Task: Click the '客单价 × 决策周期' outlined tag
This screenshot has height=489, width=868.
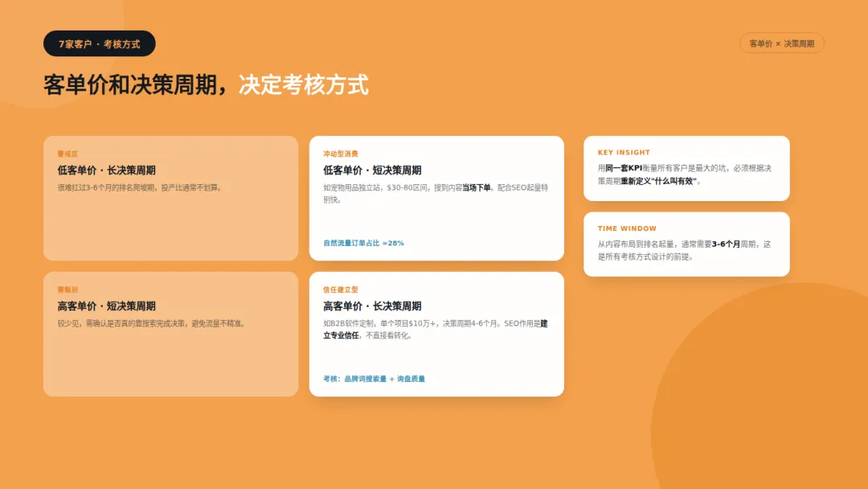Action: [x=782, y=43]
